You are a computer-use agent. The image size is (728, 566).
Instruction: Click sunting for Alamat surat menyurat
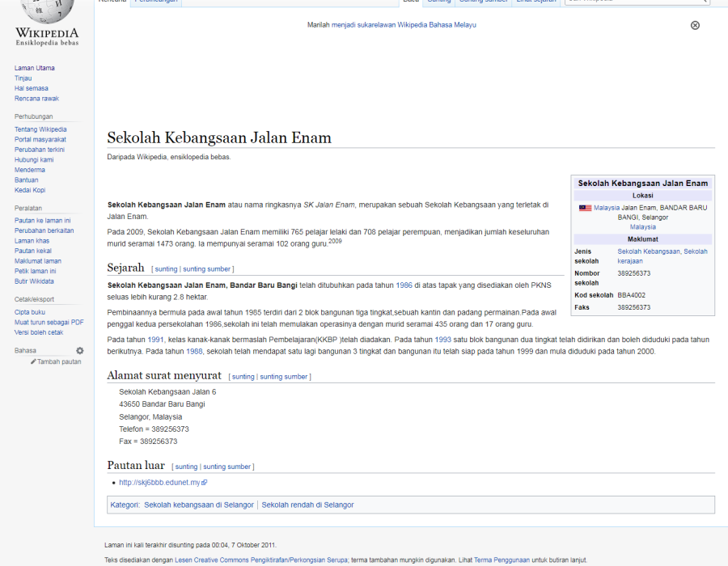click(x=243, y=377)
